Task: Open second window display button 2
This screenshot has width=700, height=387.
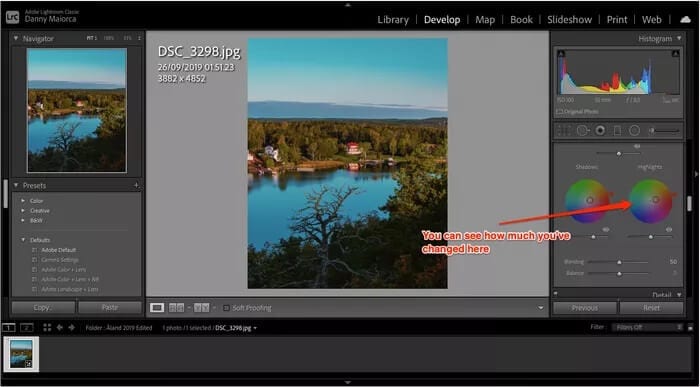Action: point(26,328)
